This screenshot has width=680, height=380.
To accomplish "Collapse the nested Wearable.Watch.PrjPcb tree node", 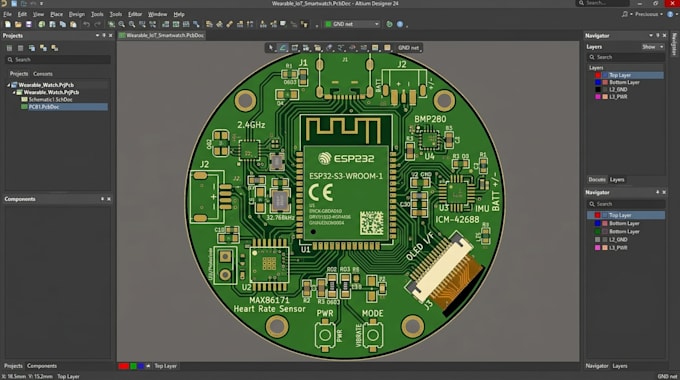I will (14, 92).
